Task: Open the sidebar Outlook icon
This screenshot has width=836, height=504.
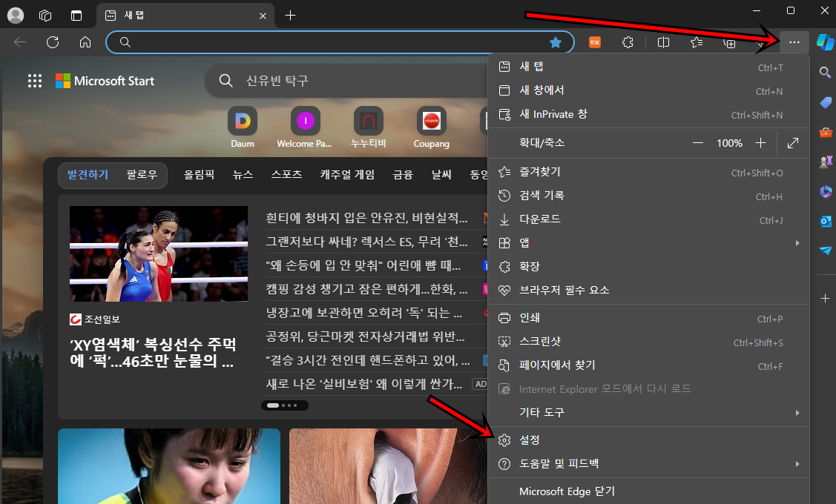Action: [x=826, y=221]
